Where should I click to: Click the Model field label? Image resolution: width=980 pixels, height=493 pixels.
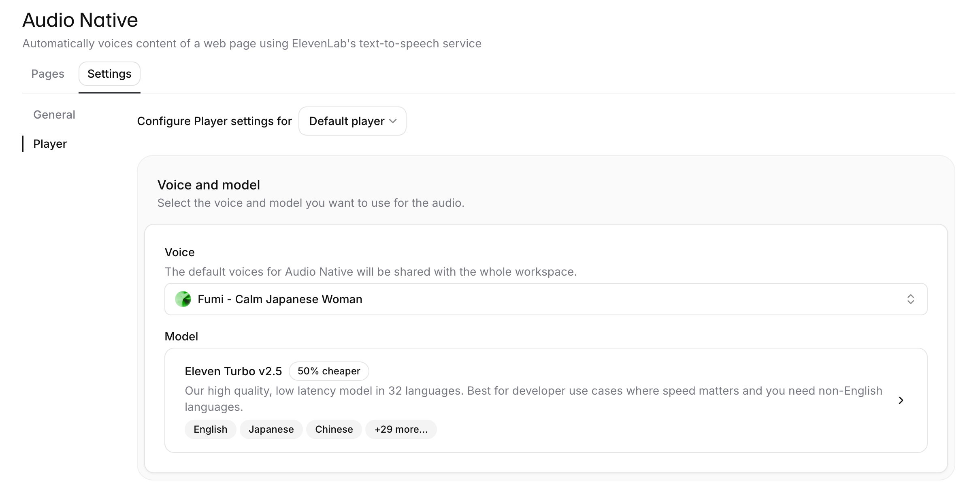pyautogui.click(x=181, y=336)
